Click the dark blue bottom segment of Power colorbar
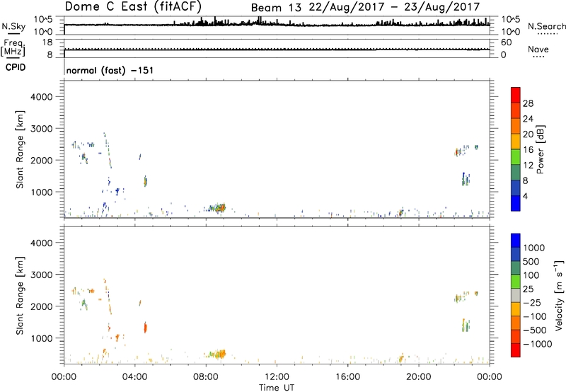 click(x=516, y=203)
